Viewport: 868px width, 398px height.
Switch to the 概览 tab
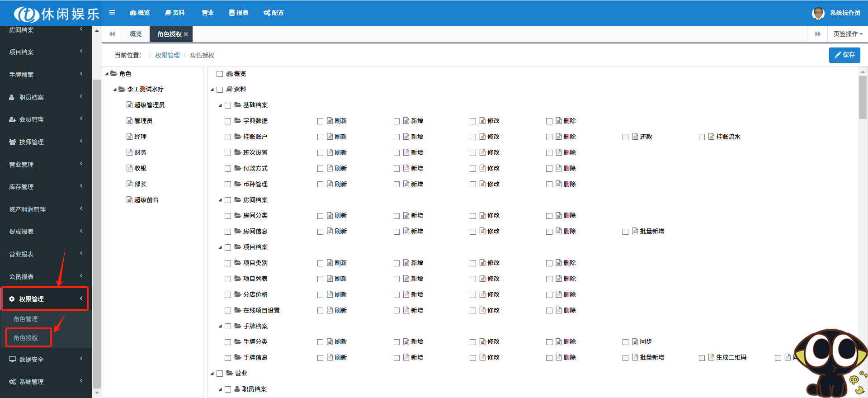point(136,34)
